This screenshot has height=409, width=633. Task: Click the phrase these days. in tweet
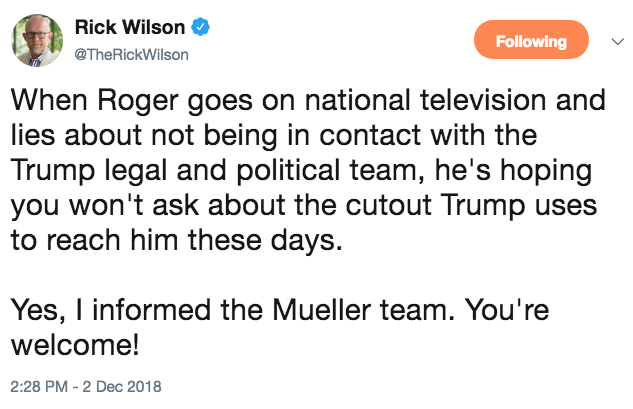point(265,241)
